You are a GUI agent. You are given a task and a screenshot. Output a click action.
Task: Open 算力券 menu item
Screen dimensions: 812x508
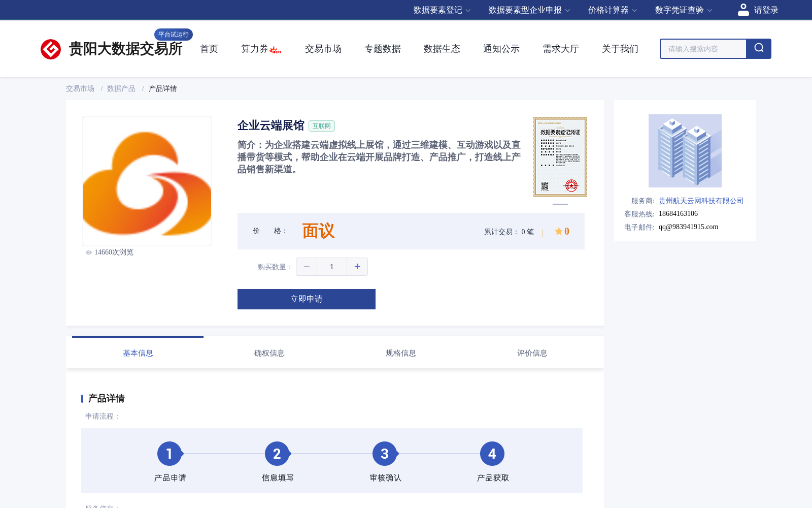click(x=255, y=49)
